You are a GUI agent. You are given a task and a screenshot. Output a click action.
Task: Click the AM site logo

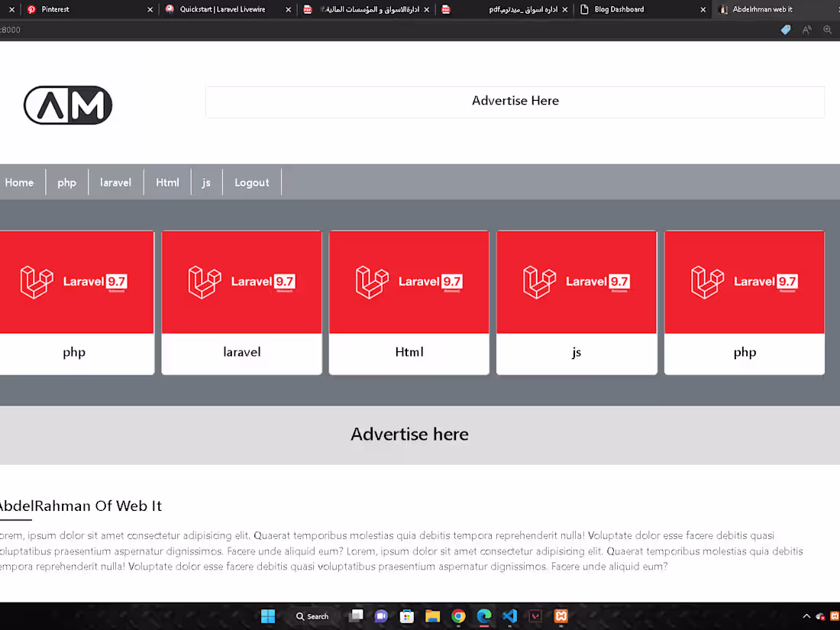(x=68, y=105)
